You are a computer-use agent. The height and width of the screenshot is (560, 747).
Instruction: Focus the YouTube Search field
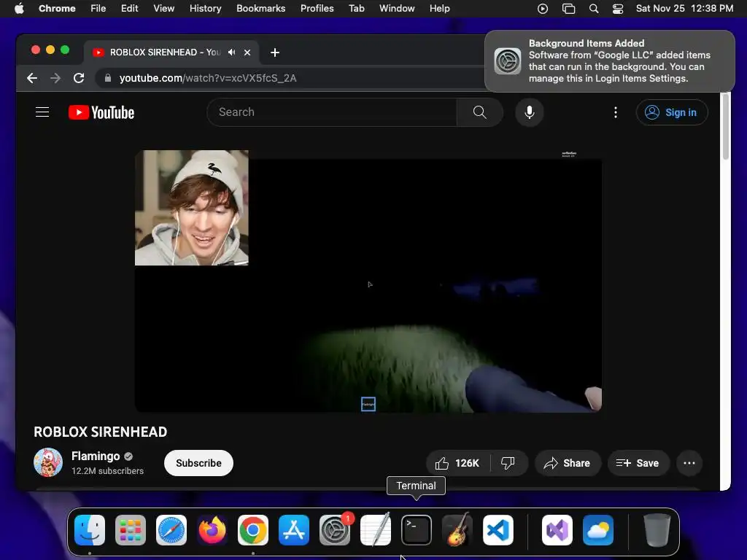pyautogui.click(x=332, y=112)
